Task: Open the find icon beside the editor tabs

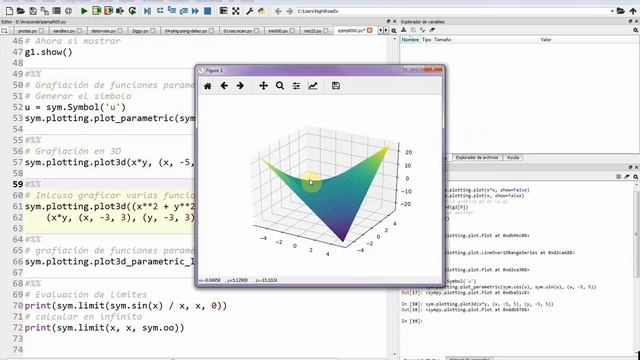Action: point(394,31)
